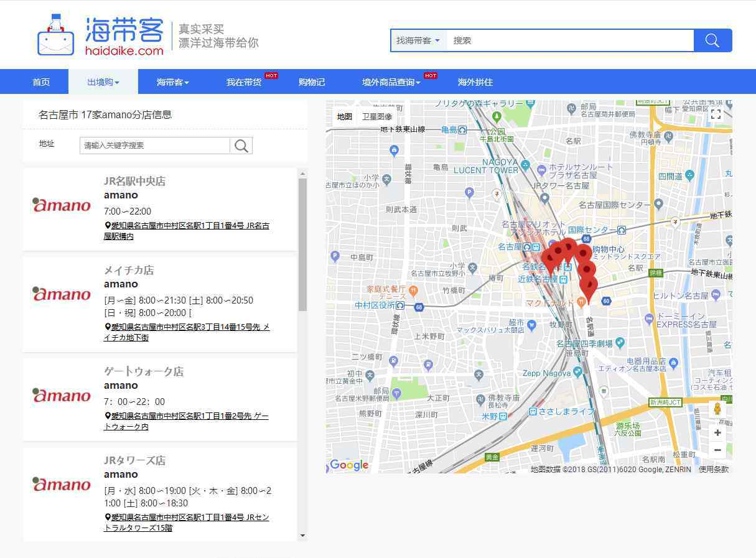Expand the 境外商品查询 menu
This screenshot has height=558, width=756.
391,82
